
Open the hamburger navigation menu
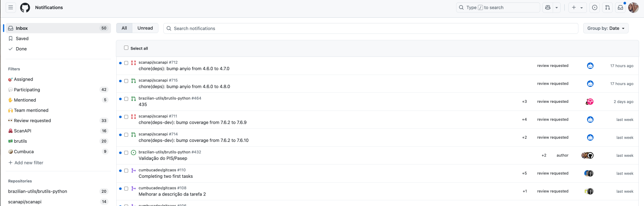pos(11,7)
